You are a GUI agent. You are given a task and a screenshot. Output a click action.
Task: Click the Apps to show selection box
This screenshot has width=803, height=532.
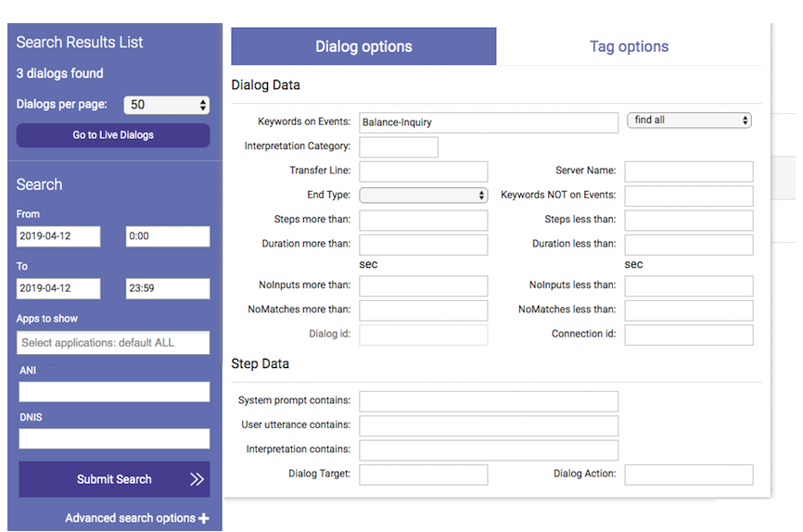point(114,343)
